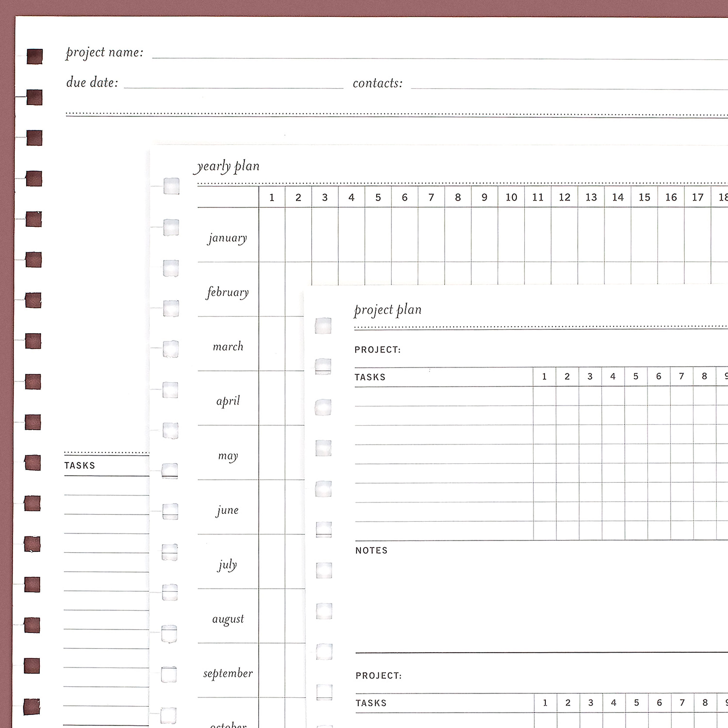Image resolution: width=728 pixels, height=728 pixels.
Task: Click column 4 header in upper project table
Action: tap(613, 376)
